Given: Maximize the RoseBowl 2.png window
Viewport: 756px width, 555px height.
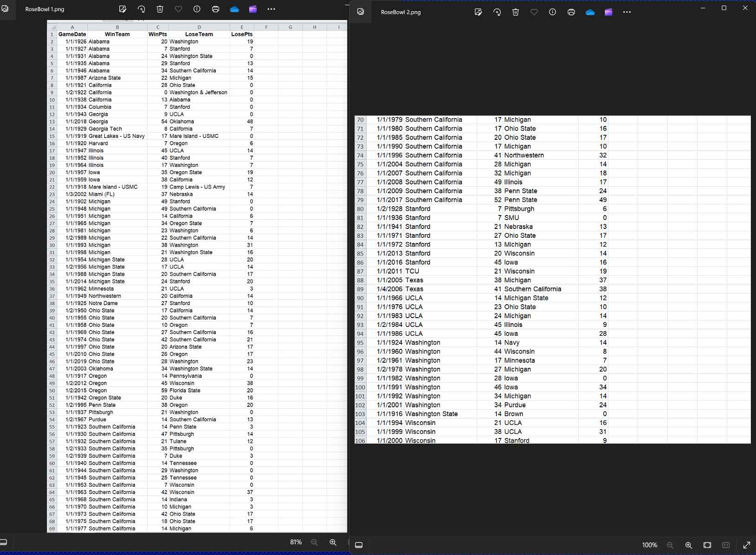Looking at the screenshot, I should click(x=724, y=8).
